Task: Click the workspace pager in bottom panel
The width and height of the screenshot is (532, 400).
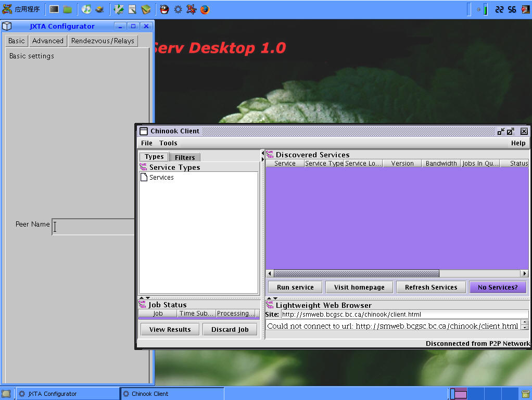Action: (x=483, y=394)
